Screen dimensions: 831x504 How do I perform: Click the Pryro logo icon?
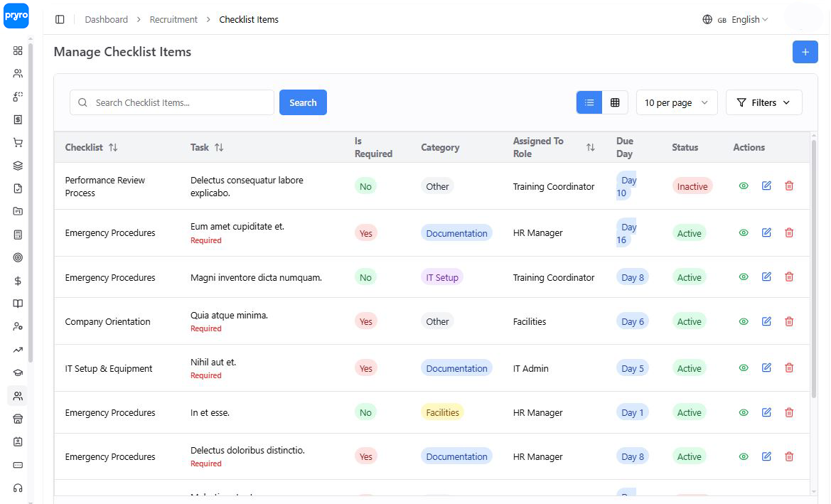16,16
